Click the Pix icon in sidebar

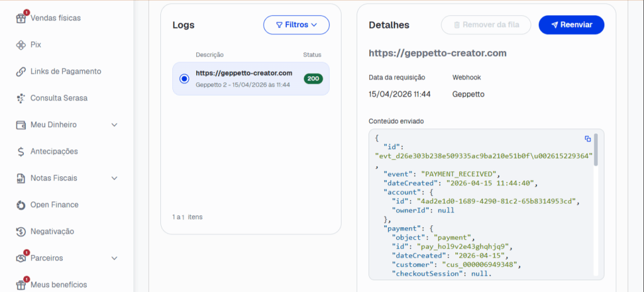(x=21, y=45)
